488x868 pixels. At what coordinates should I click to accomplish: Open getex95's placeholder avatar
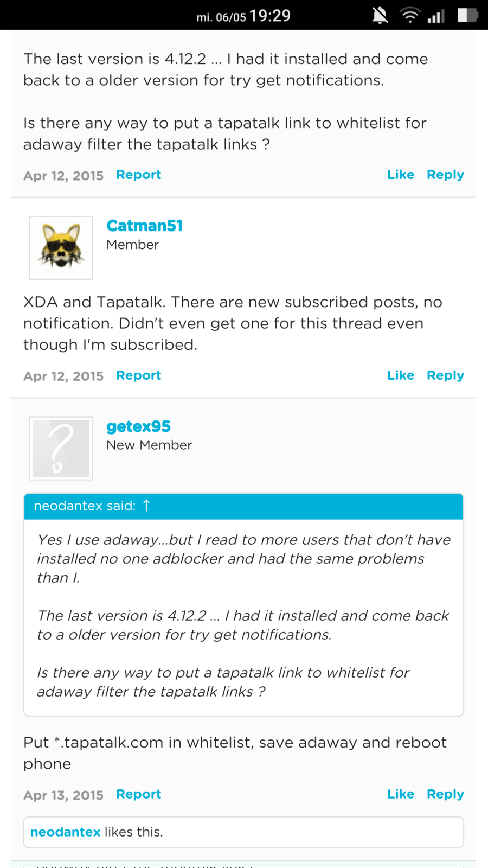click(x=61, y=449)
